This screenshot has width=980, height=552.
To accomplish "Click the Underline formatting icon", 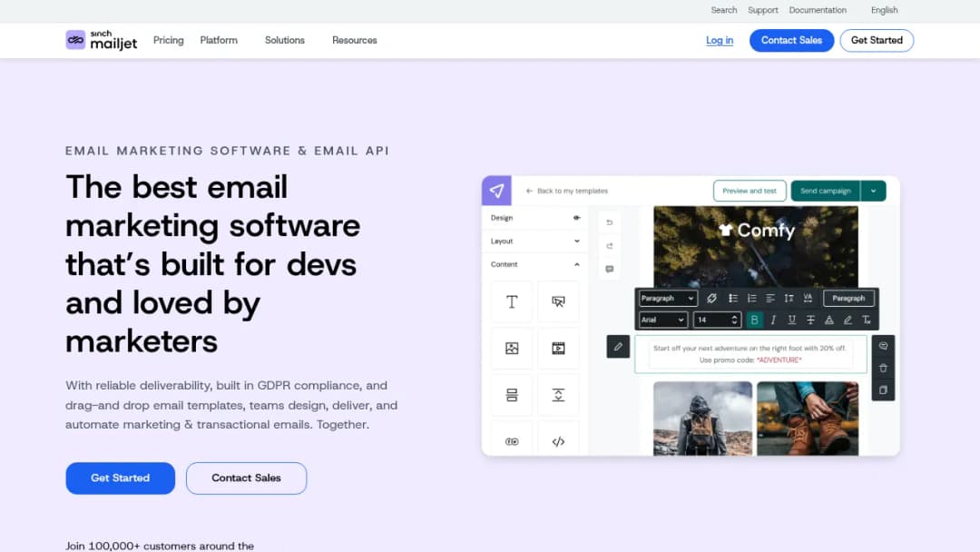I will click(x=792, y=320).
